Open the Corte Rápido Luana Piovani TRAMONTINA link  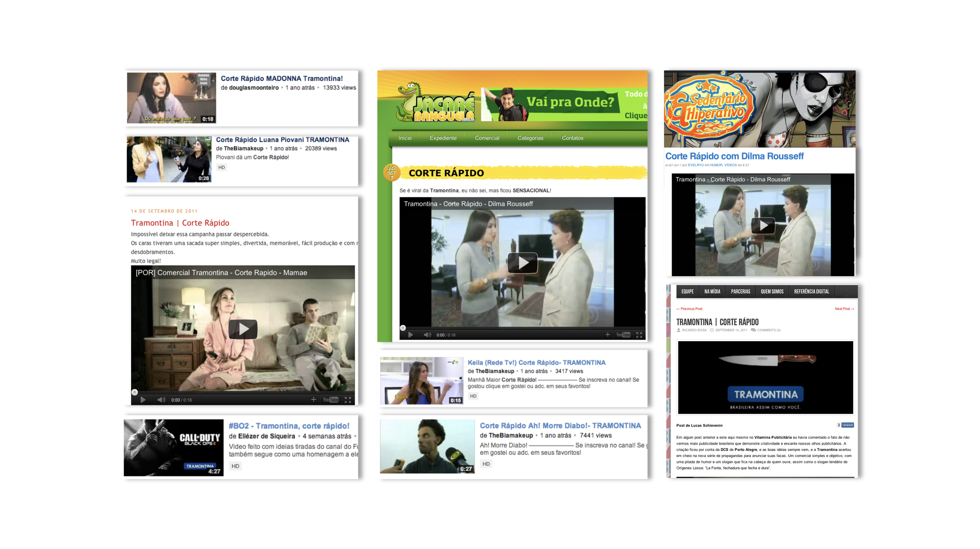pos(282,140)
